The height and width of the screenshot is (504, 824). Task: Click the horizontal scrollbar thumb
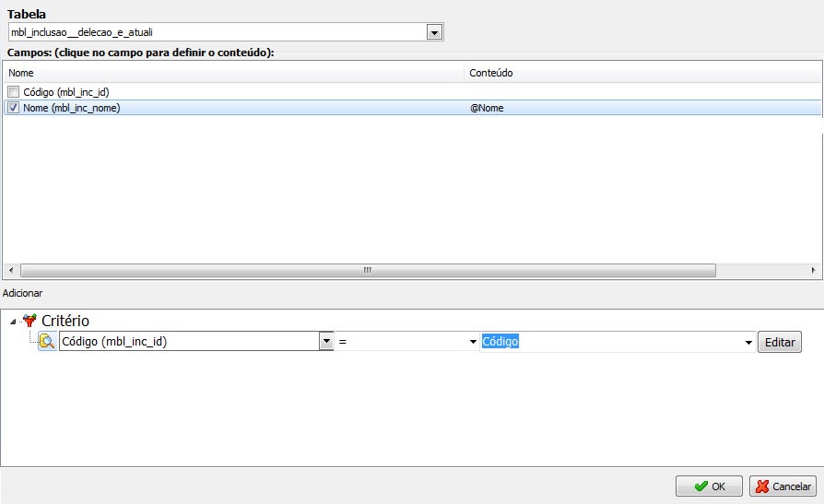click(x=367, y=270)
